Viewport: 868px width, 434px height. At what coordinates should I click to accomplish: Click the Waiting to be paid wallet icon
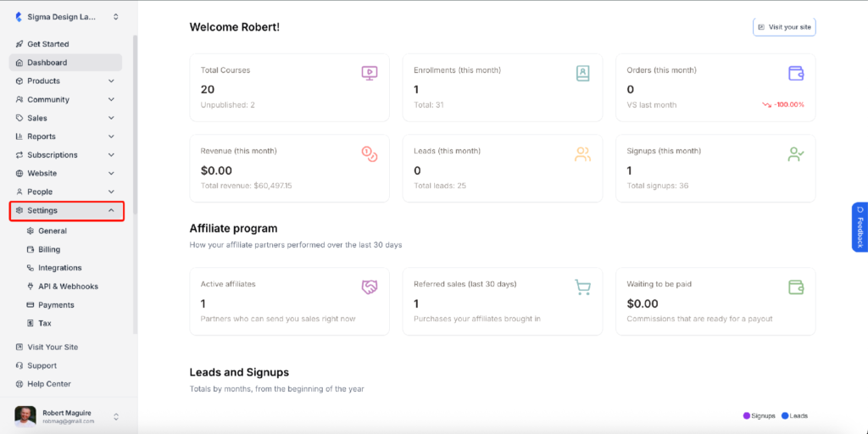[796, 287]
